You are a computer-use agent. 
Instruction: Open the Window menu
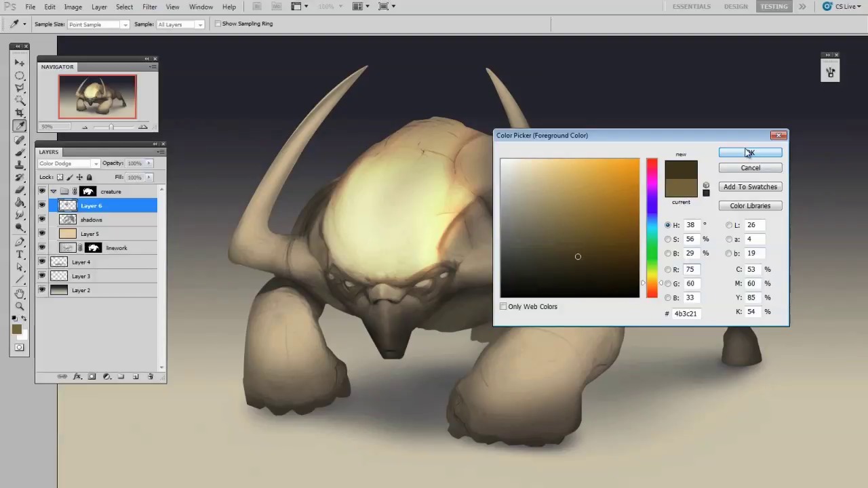pyautogui.click(x=201, y=7)
